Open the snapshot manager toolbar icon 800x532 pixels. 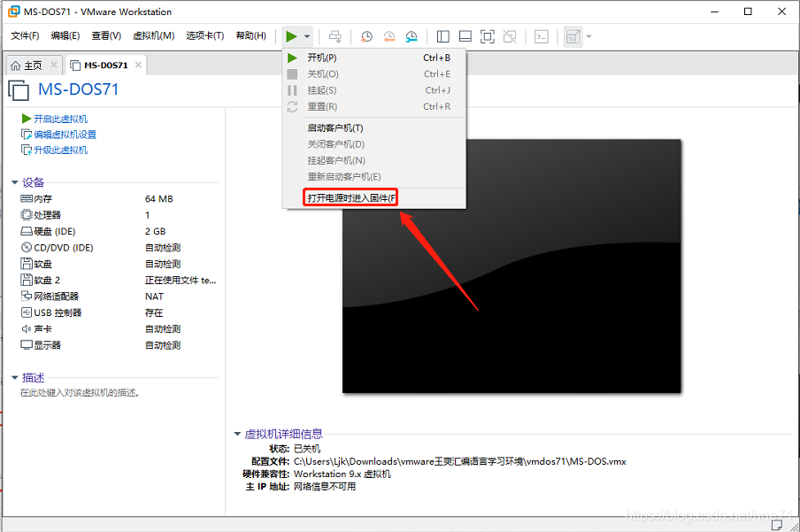[x=412, y=37]
